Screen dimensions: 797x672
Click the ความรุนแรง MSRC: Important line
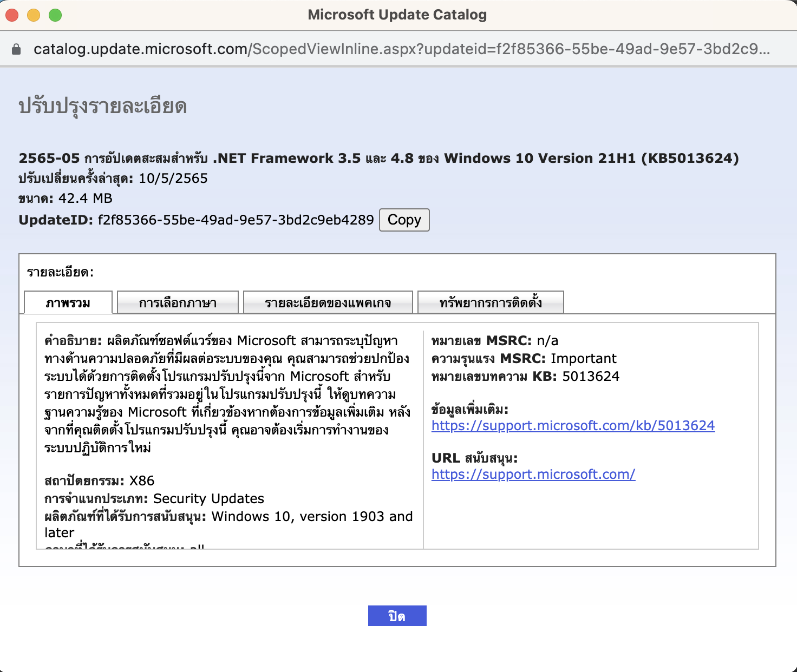point(524,359)
